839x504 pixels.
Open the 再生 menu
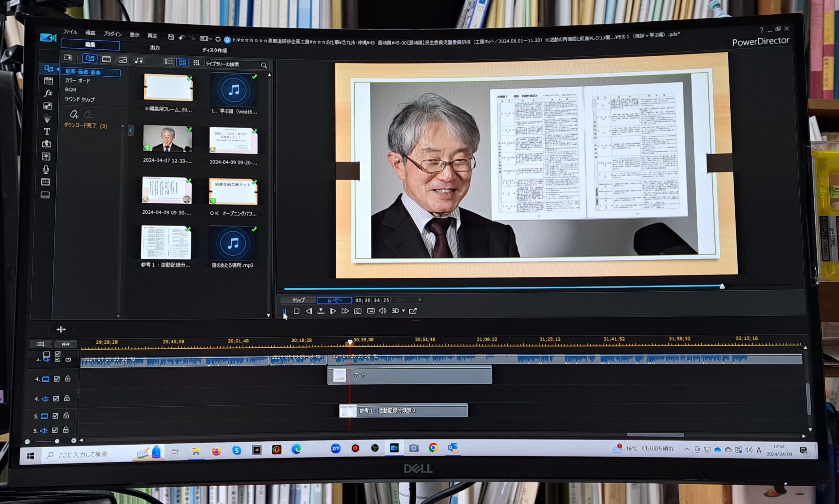tap(152, 36)
